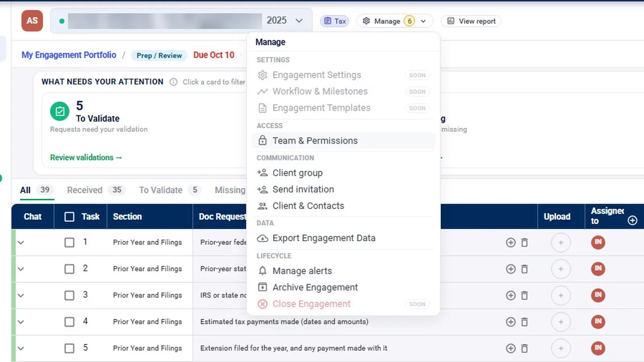Screen dimensions: 644x362
Task: Toggle the select-all Task checkbox in header
Action: pos(69,217)
